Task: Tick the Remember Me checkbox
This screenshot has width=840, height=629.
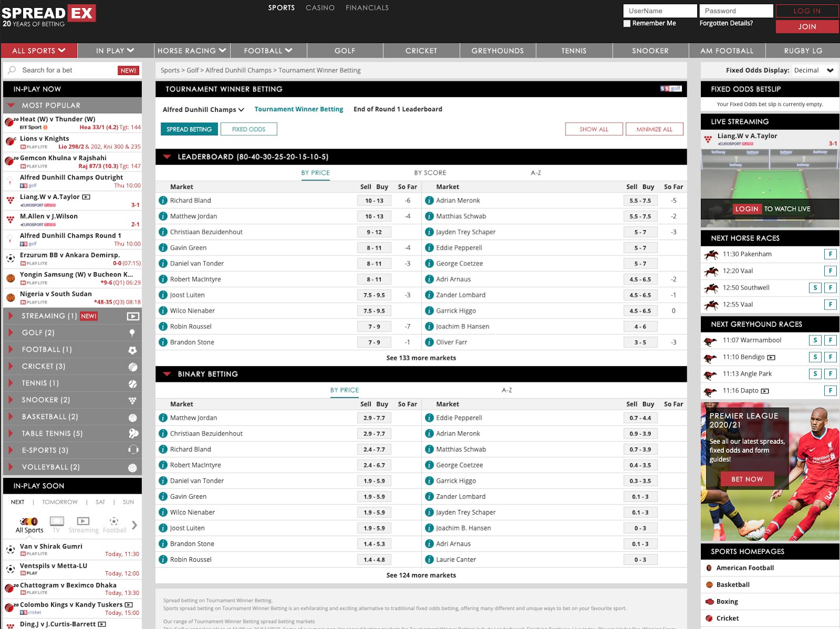Action: pyautogui.click(x=627, y=24)
